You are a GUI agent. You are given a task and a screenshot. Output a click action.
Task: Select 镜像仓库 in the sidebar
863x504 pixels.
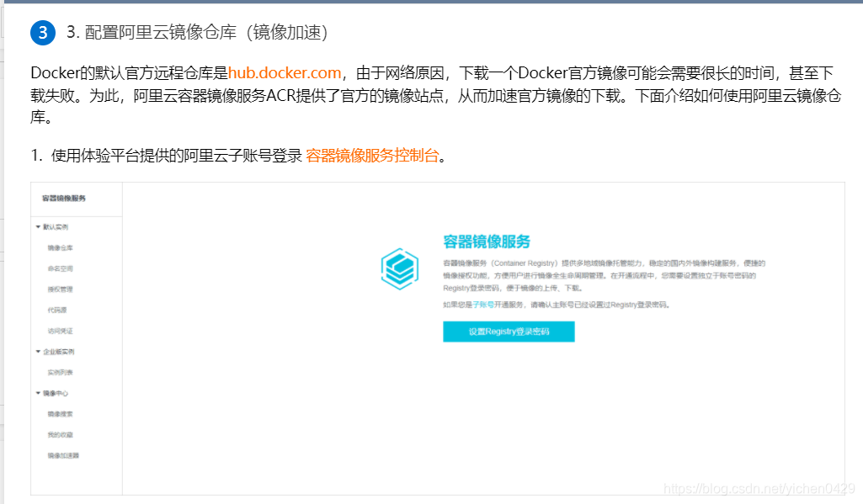60,248
